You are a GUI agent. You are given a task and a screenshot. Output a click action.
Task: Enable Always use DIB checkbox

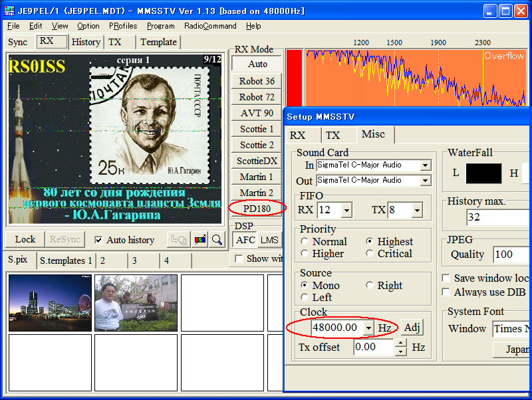coord(446,292)
